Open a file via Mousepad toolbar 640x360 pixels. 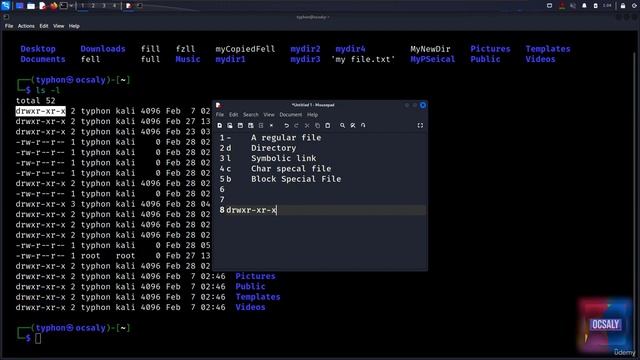point(230,125)
